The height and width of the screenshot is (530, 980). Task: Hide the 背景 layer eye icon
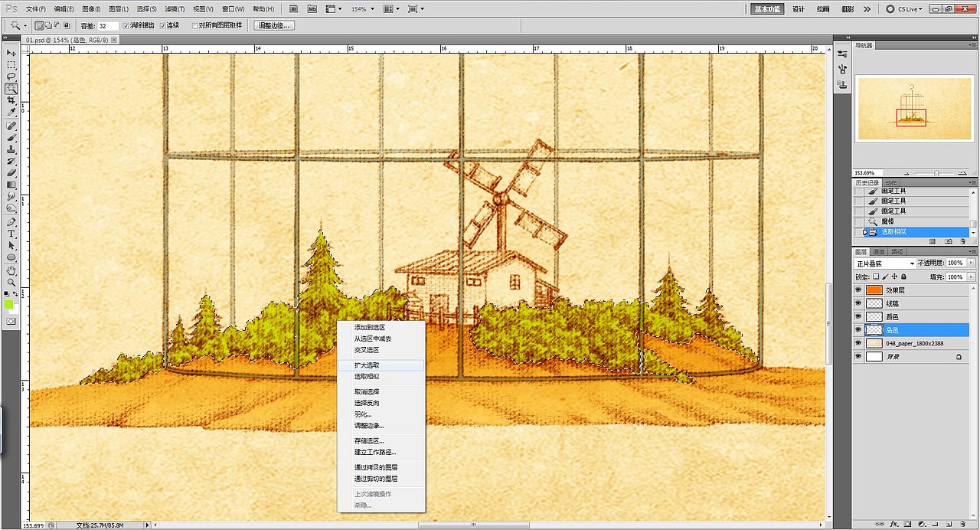pos(859,357)
